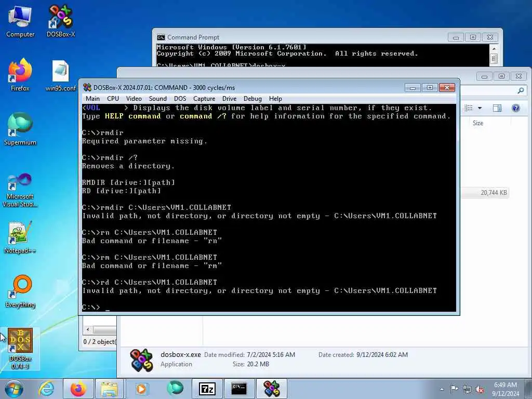Click the Date modified value in details pane
Screen dimensions: 532x399
(271, 354)
